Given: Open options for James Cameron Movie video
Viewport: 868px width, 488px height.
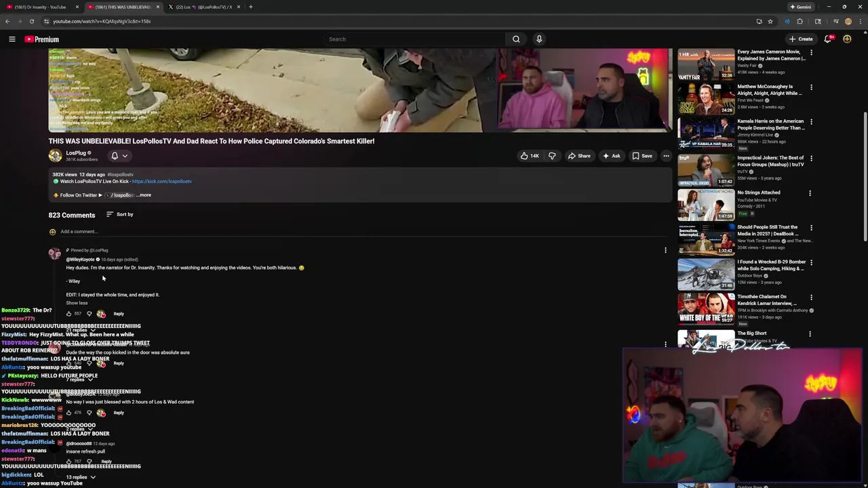Looking at the screenshot, I should (x=810, y=52).
